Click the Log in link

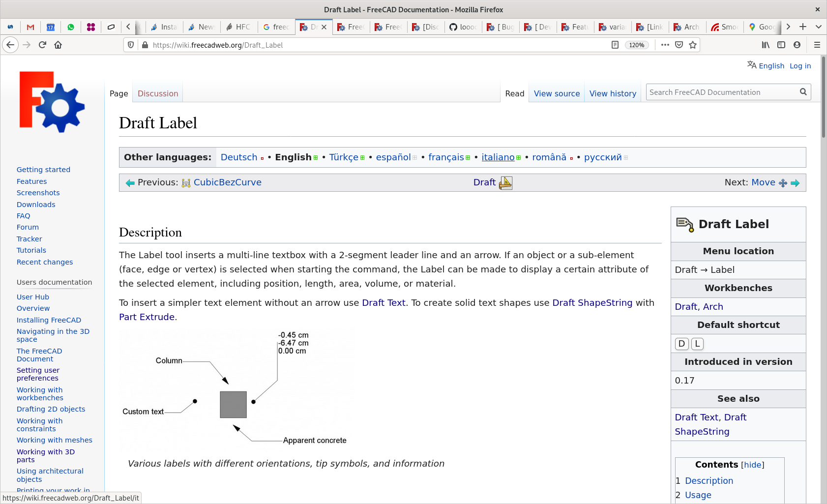click(x=800, y=65)
